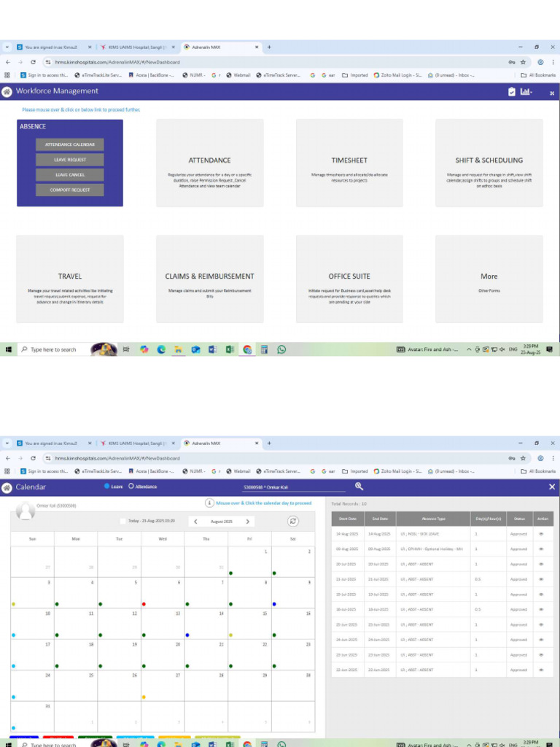Click home icon beside Calendar title
The height and width of the screenshot is (747, 560).
tap(7, 487)
